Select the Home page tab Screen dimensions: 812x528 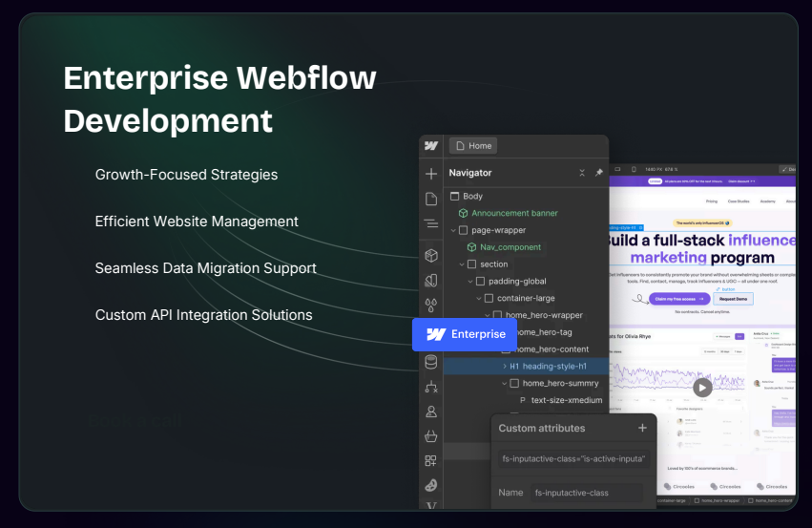(x=473, y=146)
